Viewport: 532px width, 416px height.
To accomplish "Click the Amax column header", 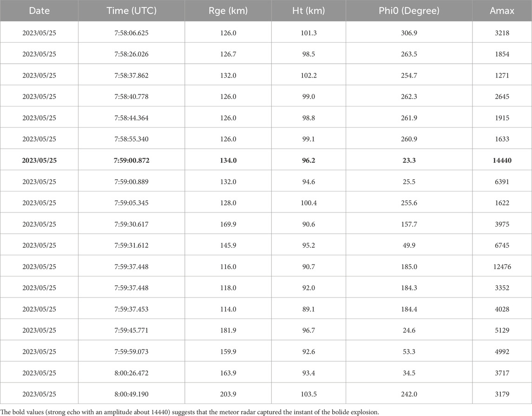I will click(x=502, y=10).
